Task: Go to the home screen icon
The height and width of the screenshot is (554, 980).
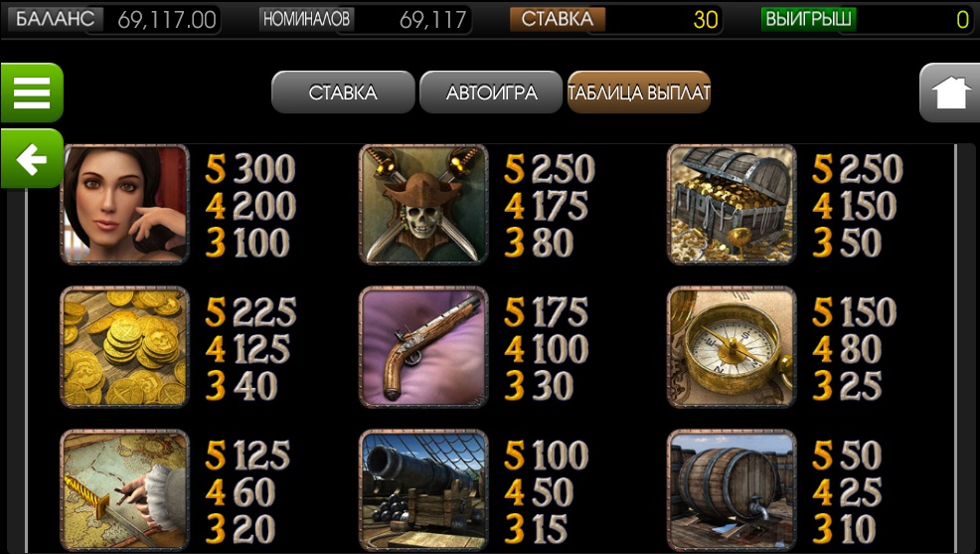Action: [949, 92]
